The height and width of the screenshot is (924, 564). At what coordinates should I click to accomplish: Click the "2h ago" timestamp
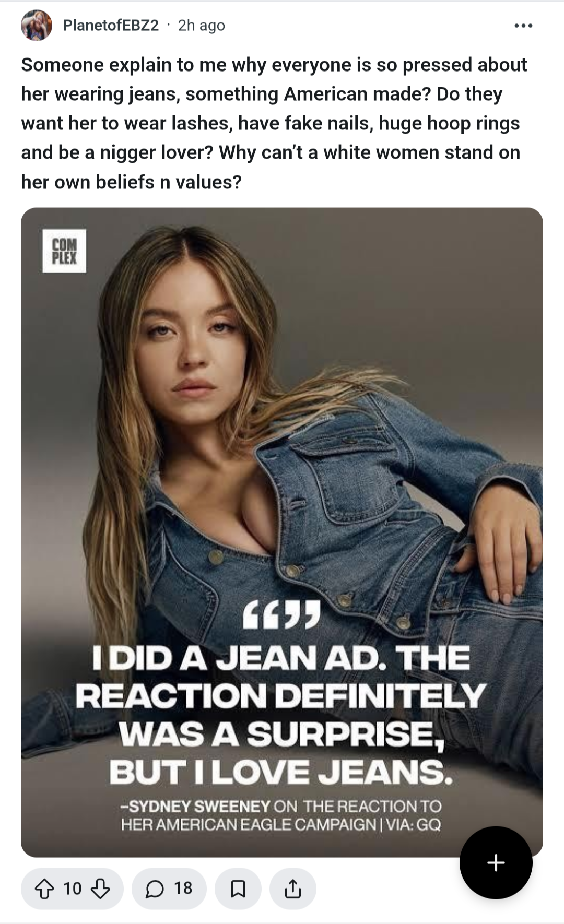[x=202, y=25]
